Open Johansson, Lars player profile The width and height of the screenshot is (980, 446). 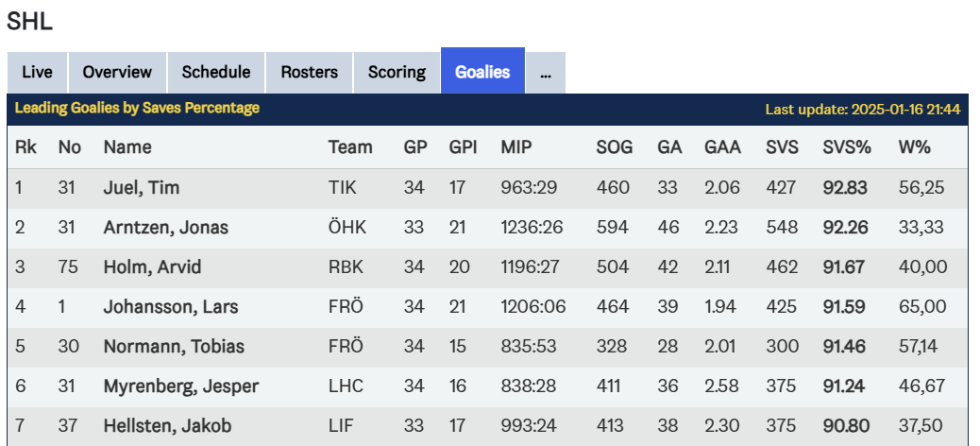click(x=170, y=307)
